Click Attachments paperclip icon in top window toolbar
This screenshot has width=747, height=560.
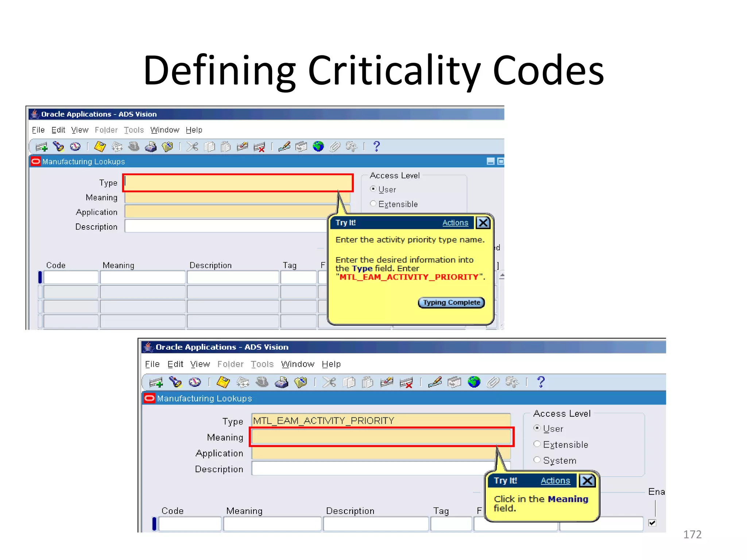(x=335, y=147)
